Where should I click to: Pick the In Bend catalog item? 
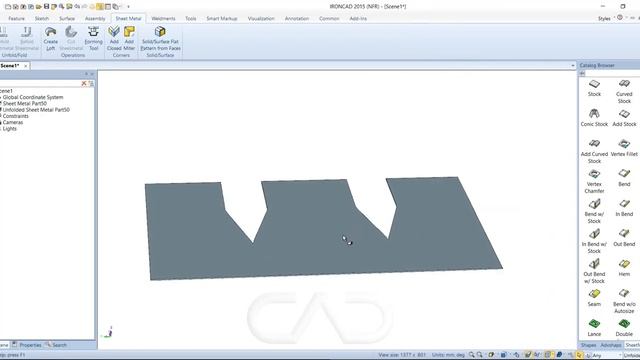point(624,208)
